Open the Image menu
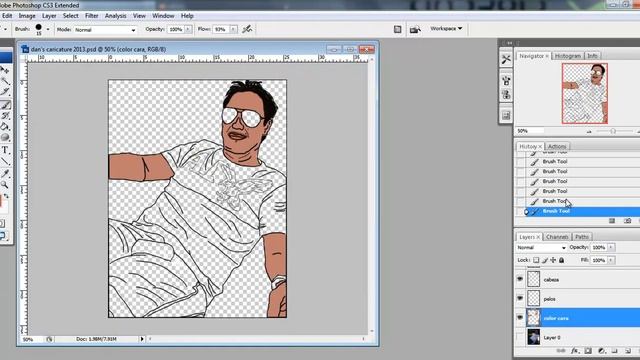 click(27, 16)
